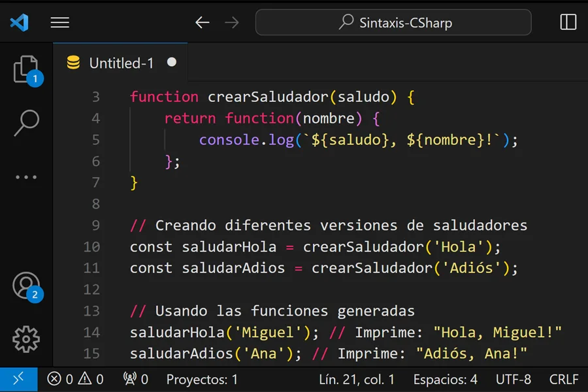This screenshot has width=588, height=392.
Task: Show additional views ellipsis in activity bar
Action: [26, 177]
